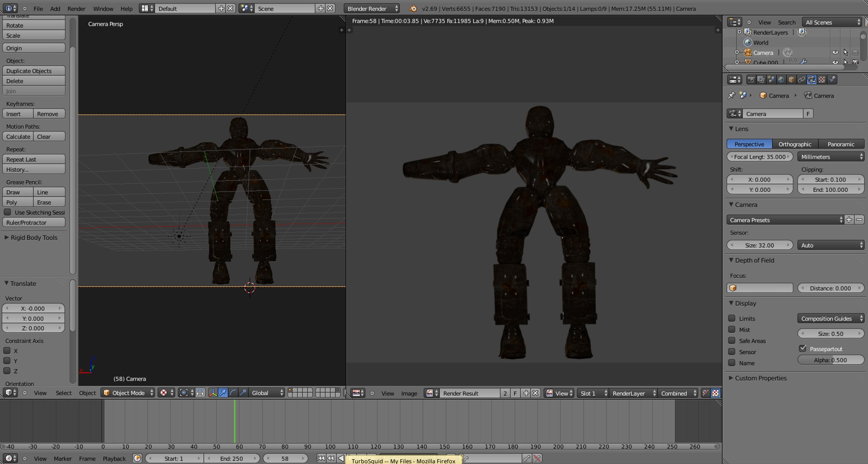Open the World properties tab

(x=781, y=80)
